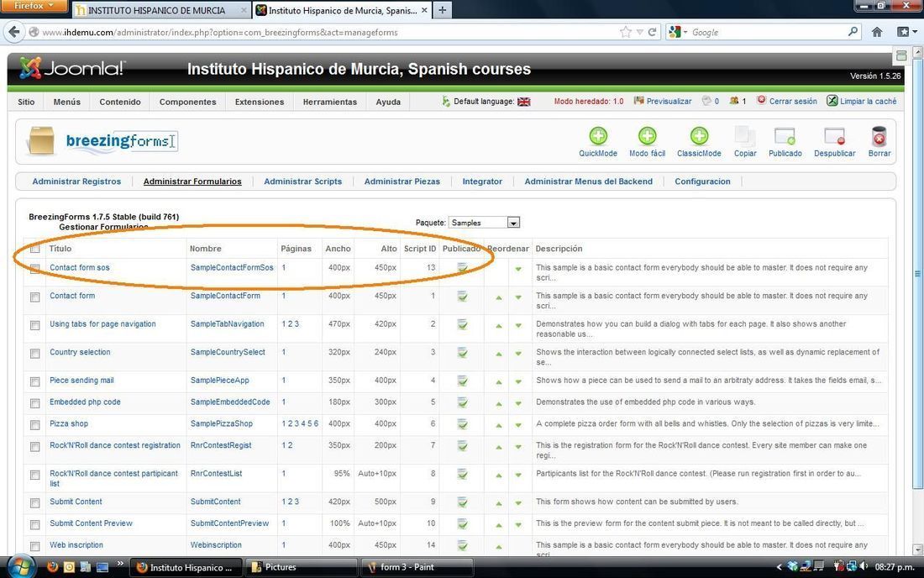The height and width of the screenshot is (578, 924).
Task: Check the box for Contact form
Action: coord(35,297)
